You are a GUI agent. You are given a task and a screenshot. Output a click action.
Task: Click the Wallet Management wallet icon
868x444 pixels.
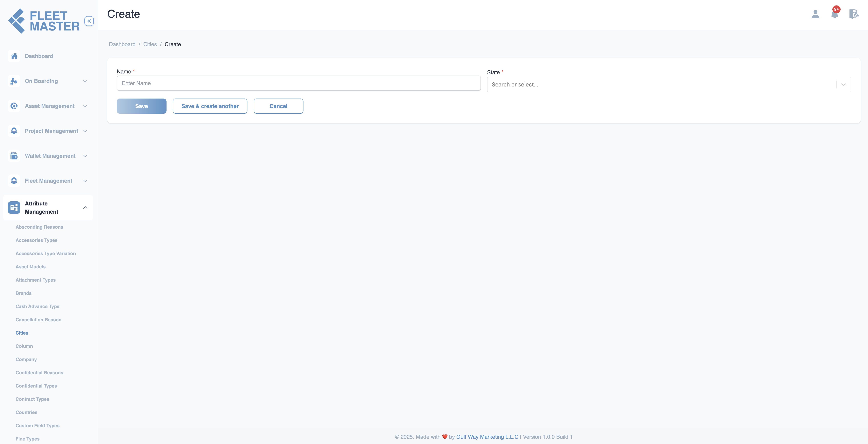(14, 156)
